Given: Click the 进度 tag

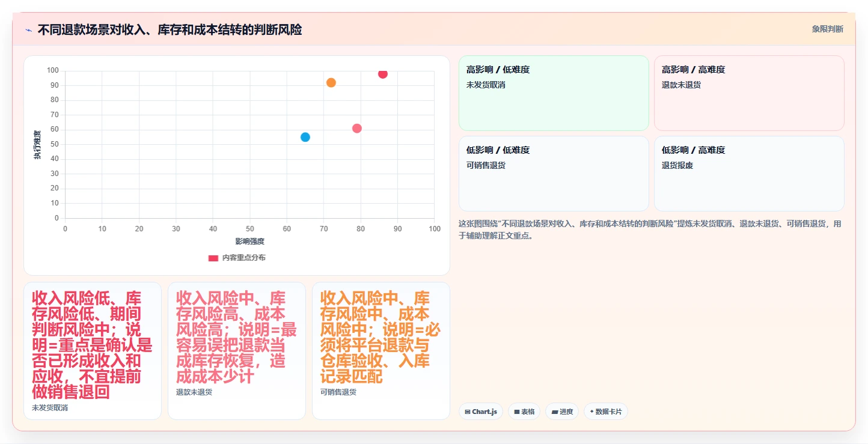Looking at the screenshot, I should 562,412.
